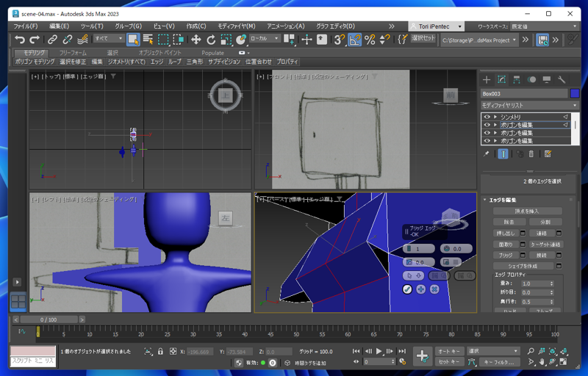Select the Rotate tool in main toolbar

[x=211, y=40]
